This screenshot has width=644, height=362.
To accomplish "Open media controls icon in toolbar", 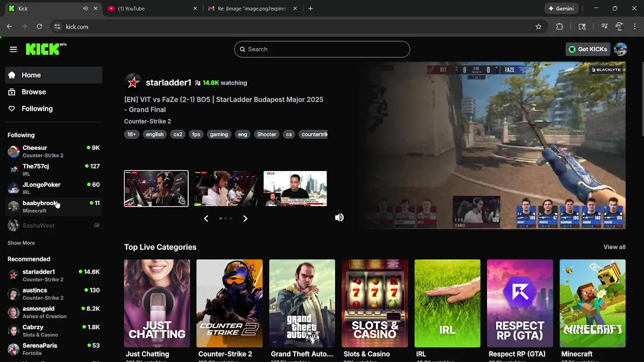I will click(605, 27).
